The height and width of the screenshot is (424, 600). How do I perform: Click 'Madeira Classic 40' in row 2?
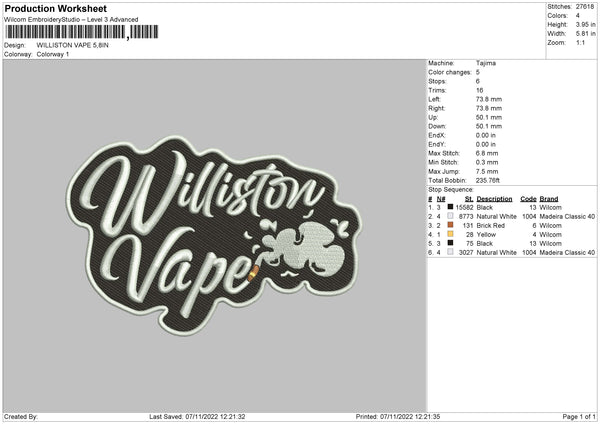567,217
